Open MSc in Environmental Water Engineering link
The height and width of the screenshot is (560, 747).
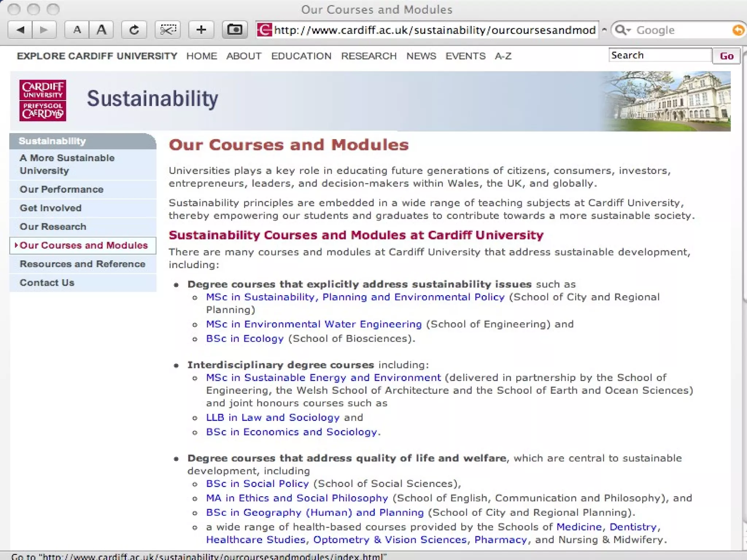314,324
